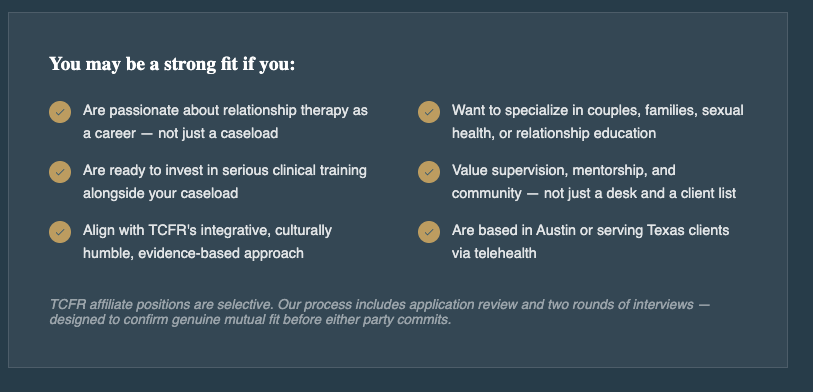Click checkmark icon beside serious clinical training item
The image size is (813, 392).
60,172
